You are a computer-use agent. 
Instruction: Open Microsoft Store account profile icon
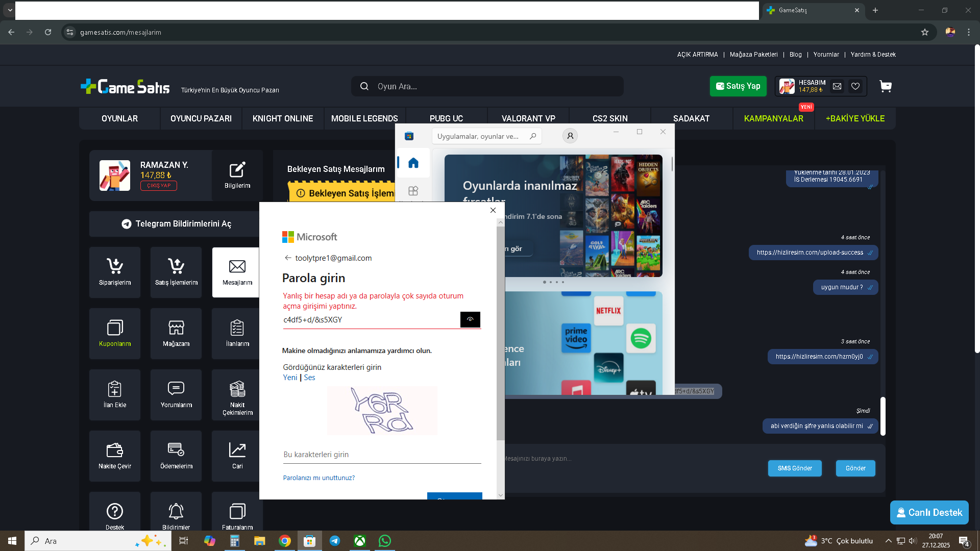pyautogui.click(x=570, y=136)
